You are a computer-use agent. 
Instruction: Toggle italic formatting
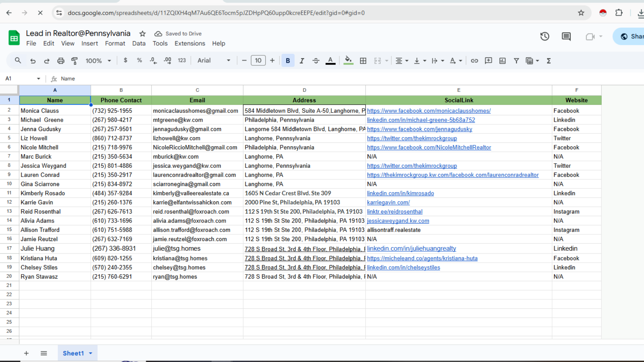(x=302, y=61)
